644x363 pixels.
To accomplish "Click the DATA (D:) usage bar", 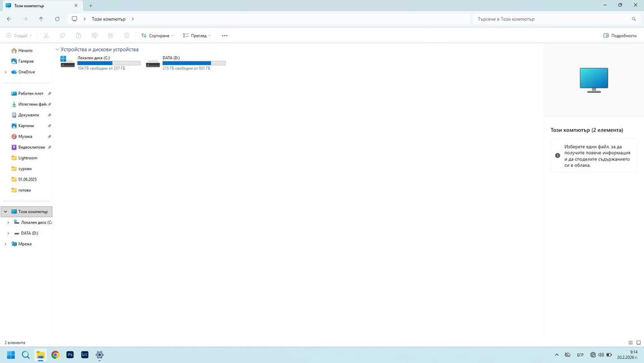I will pyautogui.click(x=194, y=63).
